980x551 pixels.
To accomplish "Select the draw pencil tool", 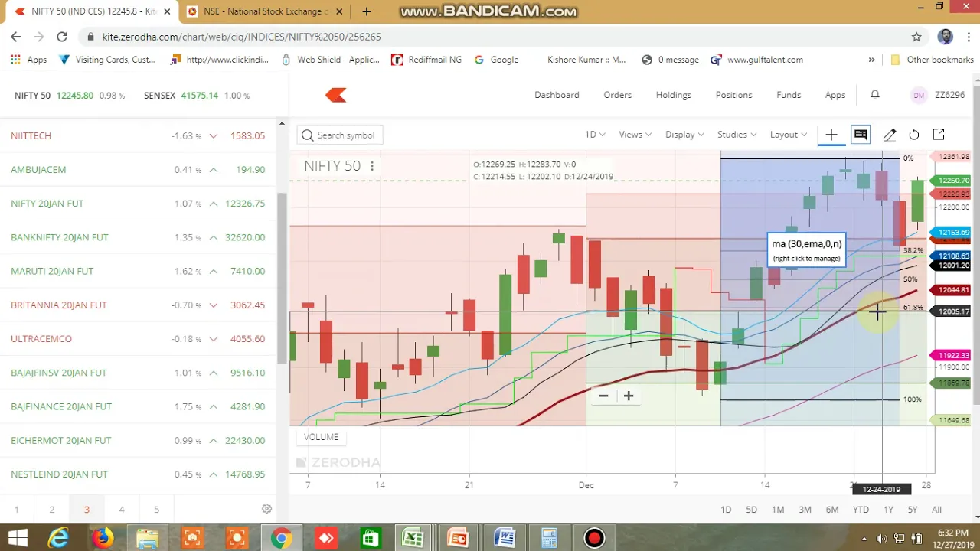I will [x=890, y=135].
